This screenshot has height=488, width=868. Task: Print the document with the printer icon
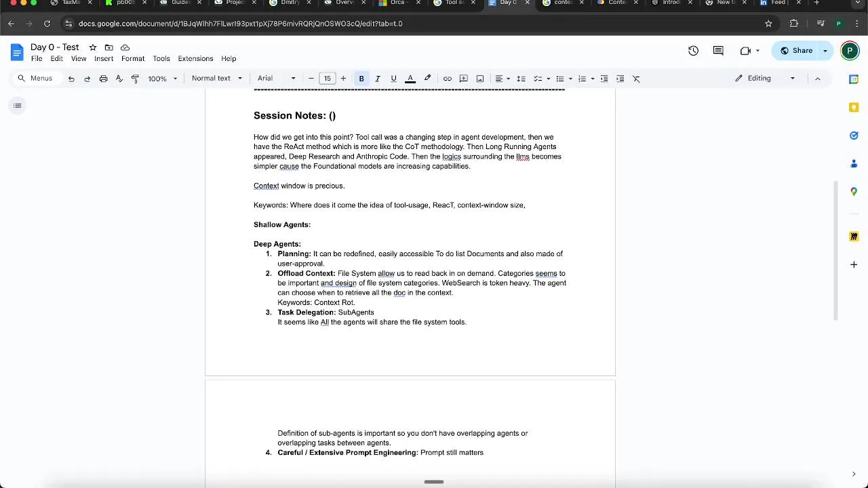point(103,79)
